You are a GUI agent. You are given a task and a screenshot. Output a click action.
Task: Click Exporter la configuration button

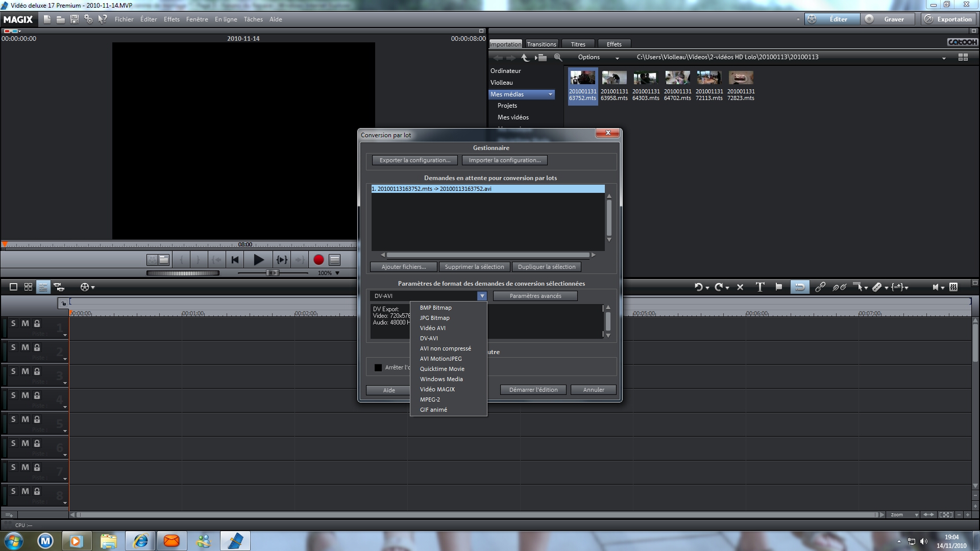(415, 160)
